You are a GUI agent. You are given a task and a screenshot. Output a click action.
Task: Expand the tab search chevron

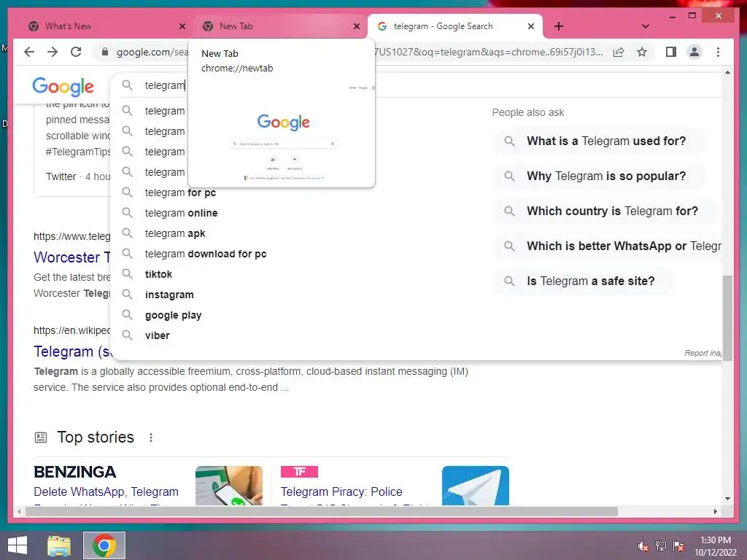(x=645, y=26)
